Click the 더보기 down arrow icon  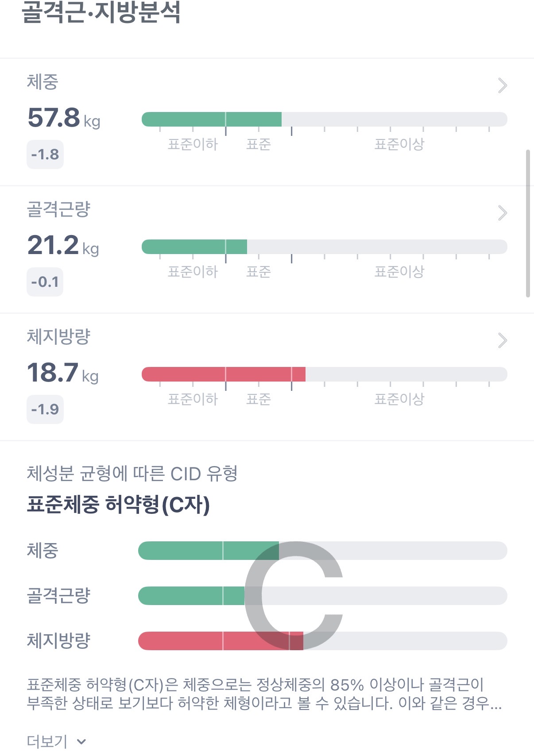[x=81, y=741]
